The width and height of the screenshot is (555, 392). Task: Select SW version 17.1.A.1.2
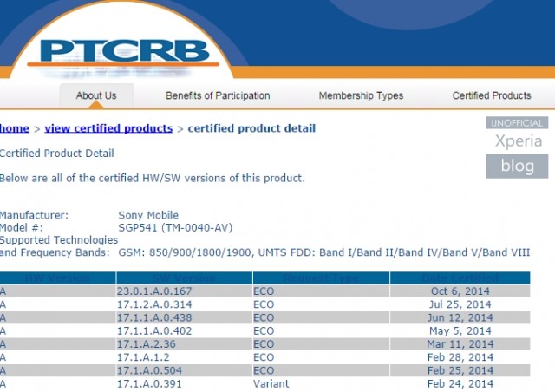coord(143,357)
